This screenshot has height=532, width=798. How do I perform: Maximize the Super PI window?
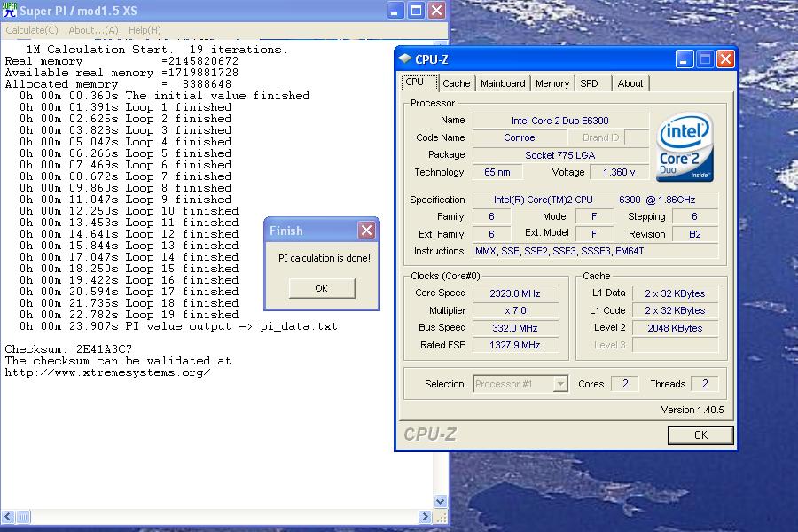pos(416,10)
